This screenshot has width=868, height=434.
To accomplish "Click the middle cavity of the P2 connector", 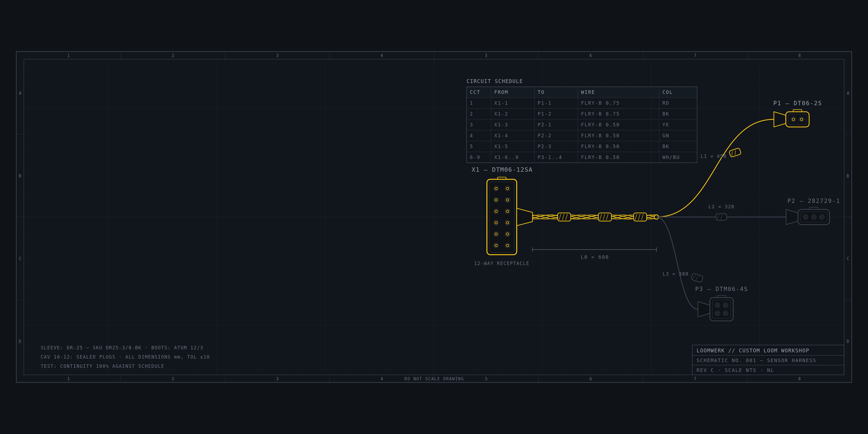I will click(x=813, y=217).
